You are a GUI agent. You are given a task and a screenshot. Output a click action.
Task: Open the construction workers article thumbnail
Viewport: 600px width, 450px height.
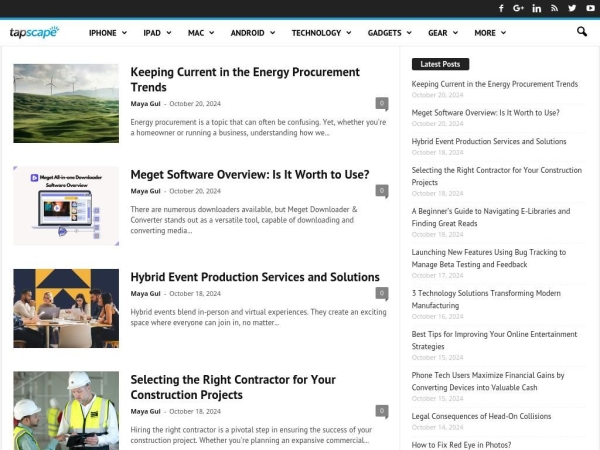point(66,411)
